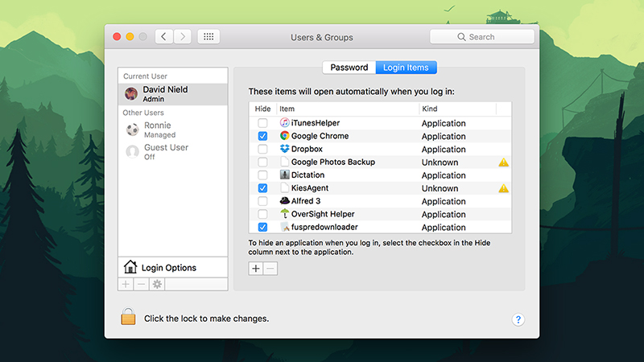Click Unknown kind for Google Photos Backup

point(440,162)
